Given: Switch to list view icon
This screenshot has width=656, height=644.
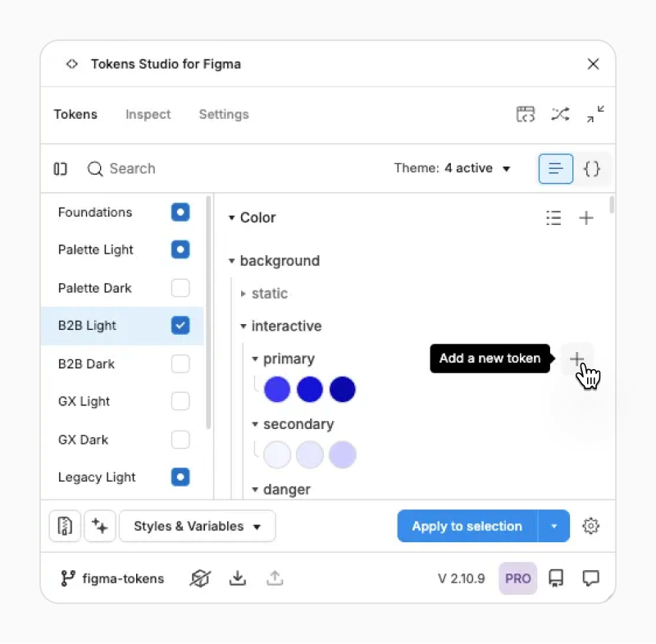Looking at the screenshot, I should (555, 169).
